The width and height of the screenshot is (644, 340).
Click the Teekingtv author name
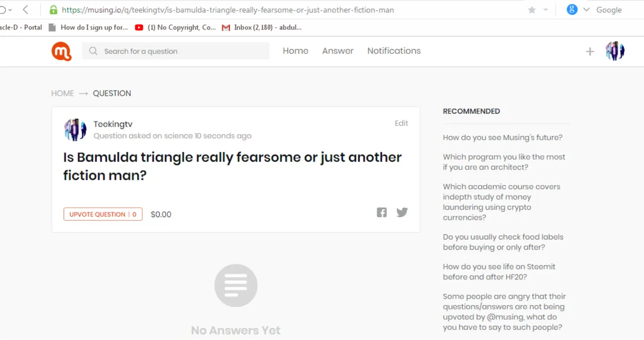coord(113,124)
